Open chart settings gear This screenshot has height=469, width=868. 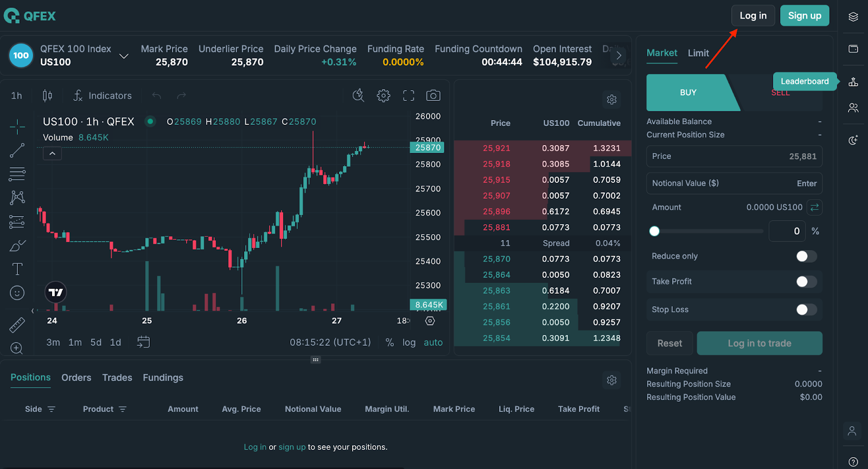[x=384, y=96]
